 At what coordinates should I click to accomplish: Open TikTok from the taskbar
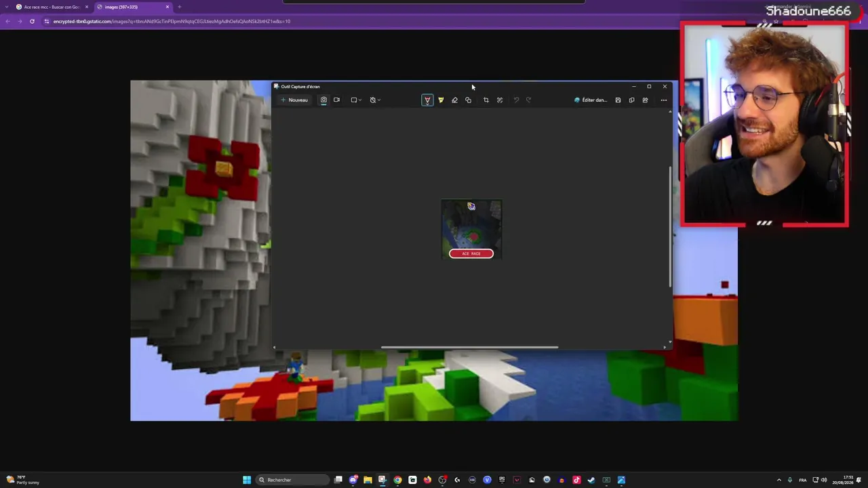point(576,480)
